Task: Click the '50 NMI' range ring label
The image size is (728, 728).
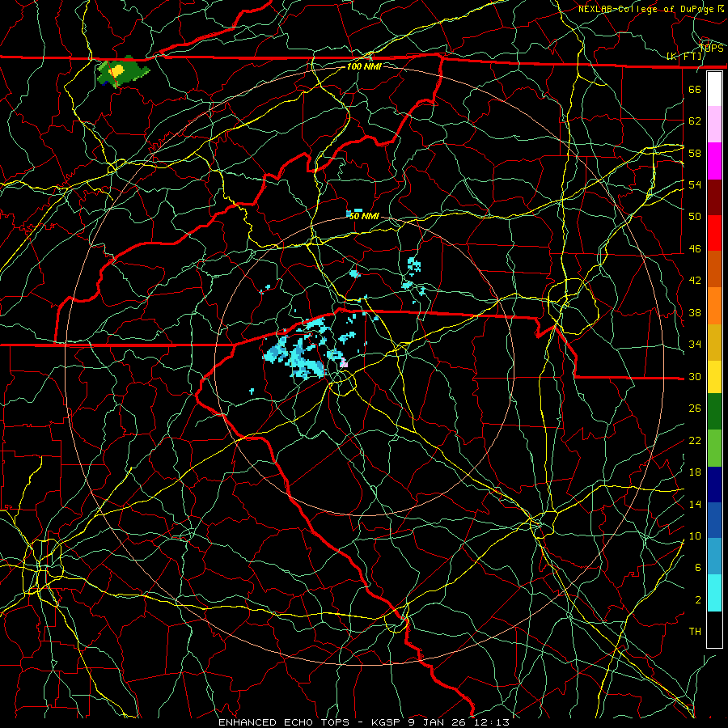Action: point(364,216)
